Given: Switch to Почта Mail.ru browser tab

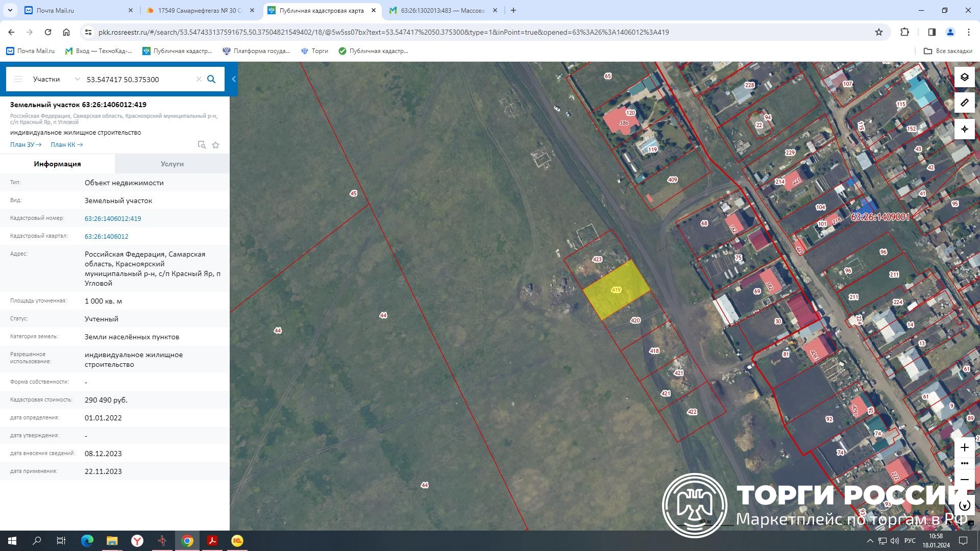Looking at the screenshot, I should click(x=79, y=10).
